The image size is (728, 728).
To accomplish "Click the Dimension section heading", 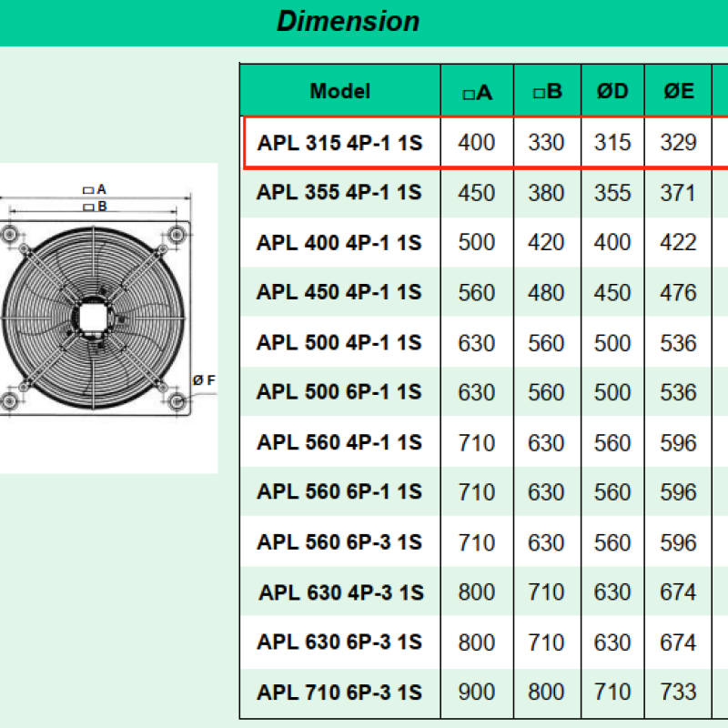I will coord(348,21).
